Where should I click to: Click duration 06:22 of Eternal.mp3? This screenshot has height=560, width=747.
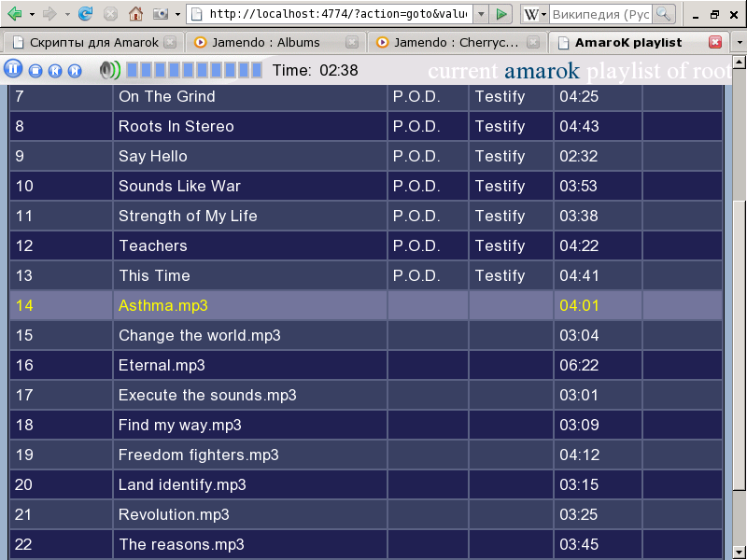[x=579, y=365]
